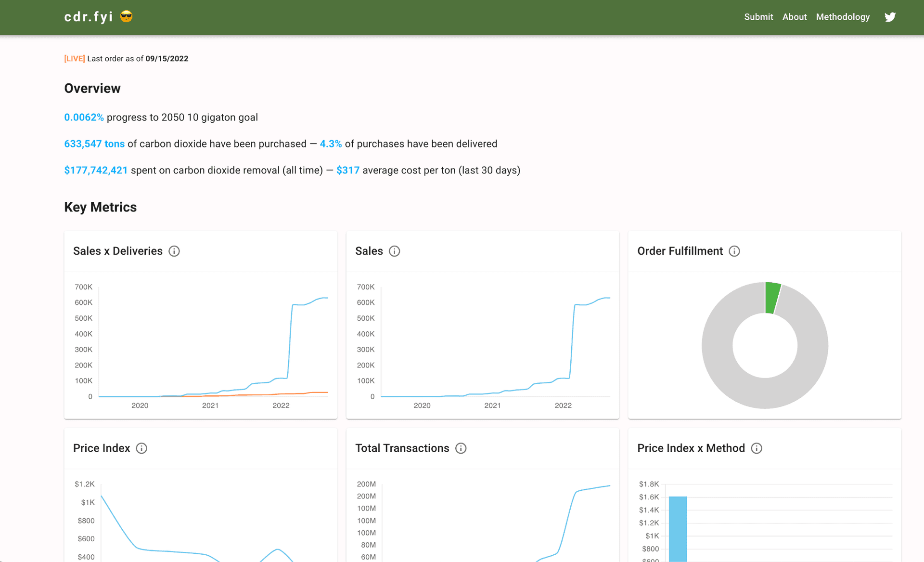Viewport: 924px width, 562px height.
Task: Click the Overview heading
Action: 92,89
